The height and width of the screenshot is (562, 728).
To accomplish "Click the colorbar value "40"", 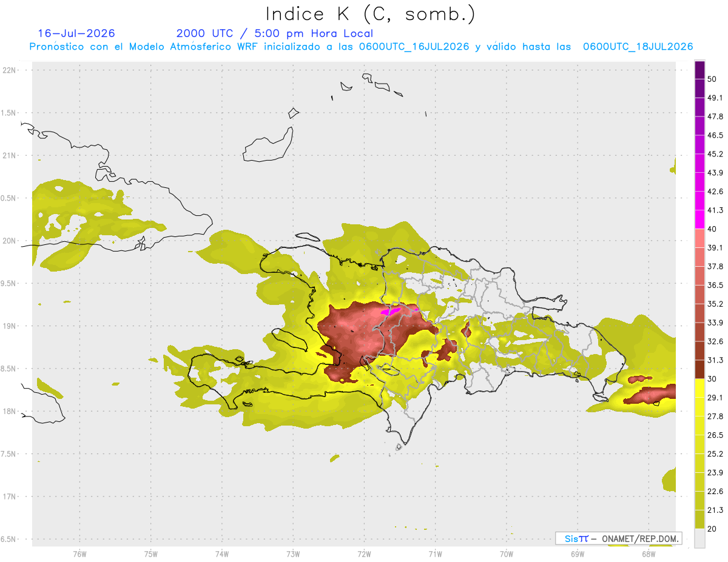I will tap(712, 229).
